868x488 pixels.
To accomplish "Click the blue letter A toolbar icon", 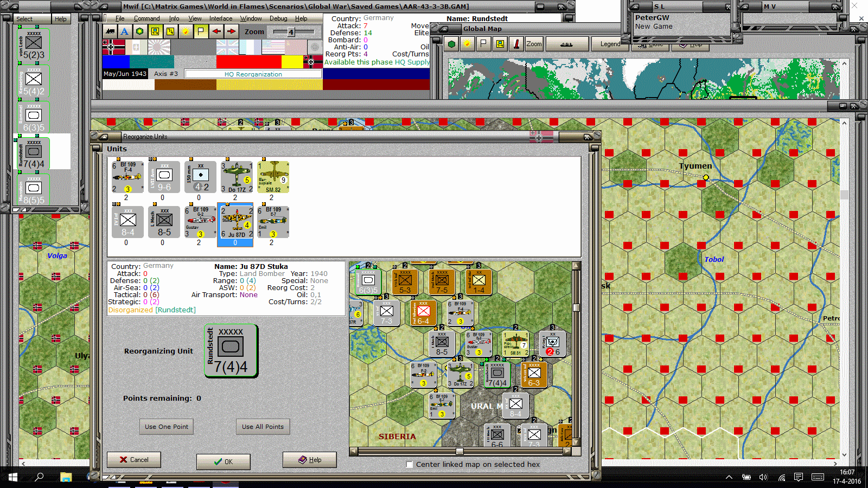I will pyautogui.click(x=125, y=31).
